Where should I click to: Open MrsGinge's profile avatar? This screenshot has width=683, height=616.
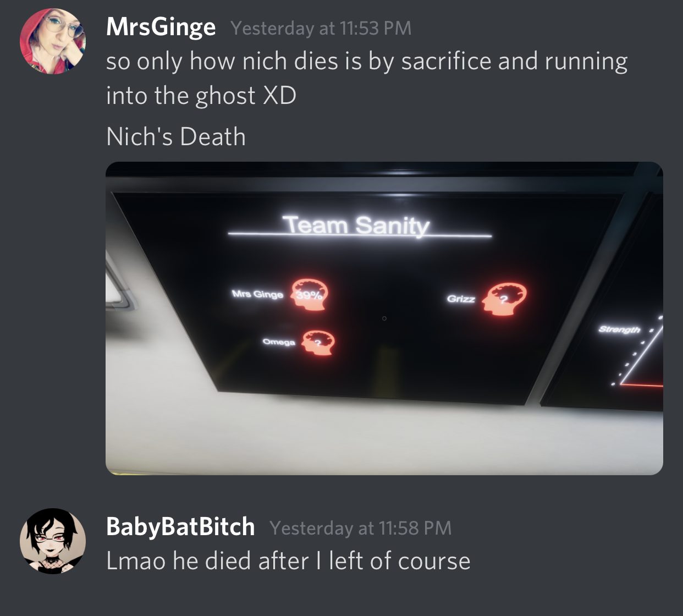(x=53, y=41)
